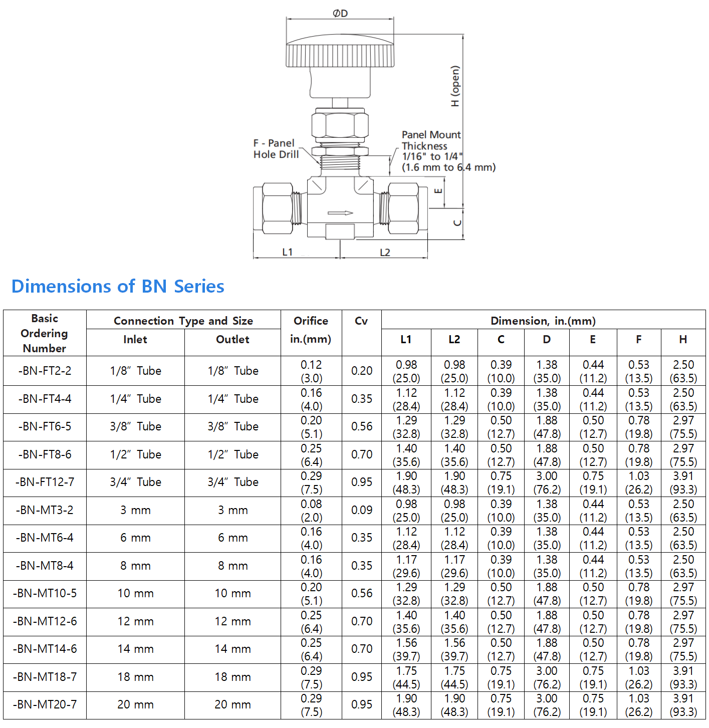Select the Basic Ordering Number header
Image resolution: width=709 pixels, height=728 pixels.
45,333
